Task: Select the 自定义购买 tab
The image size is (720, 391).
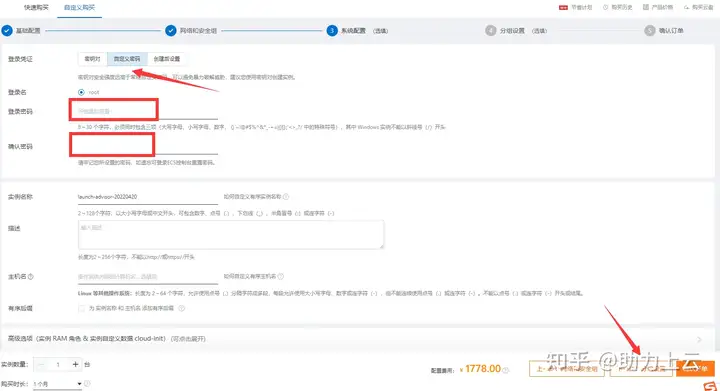Action: 79,8
